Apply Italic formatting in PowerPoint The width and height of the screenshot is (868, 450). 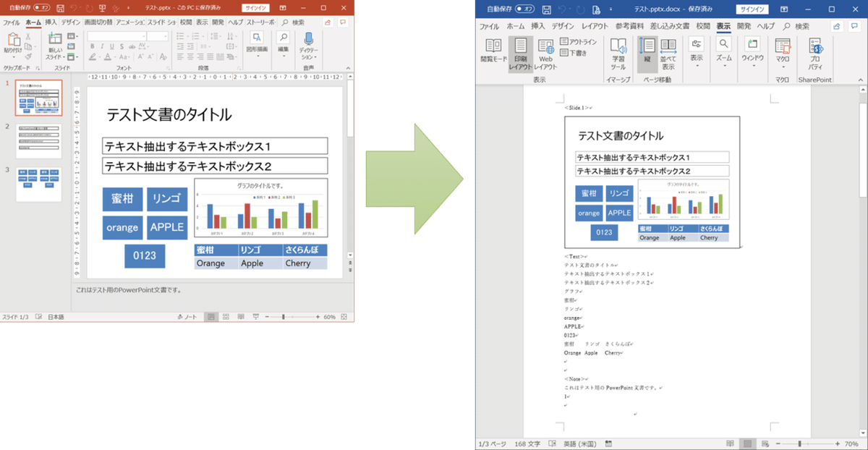tap(103, 47)
